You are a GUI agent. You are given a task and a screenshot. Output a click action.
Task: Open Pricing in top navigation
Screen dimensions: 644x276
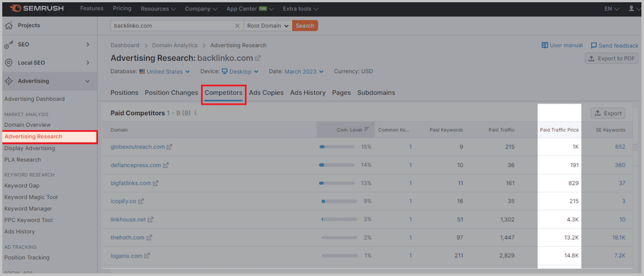[122, 8]
